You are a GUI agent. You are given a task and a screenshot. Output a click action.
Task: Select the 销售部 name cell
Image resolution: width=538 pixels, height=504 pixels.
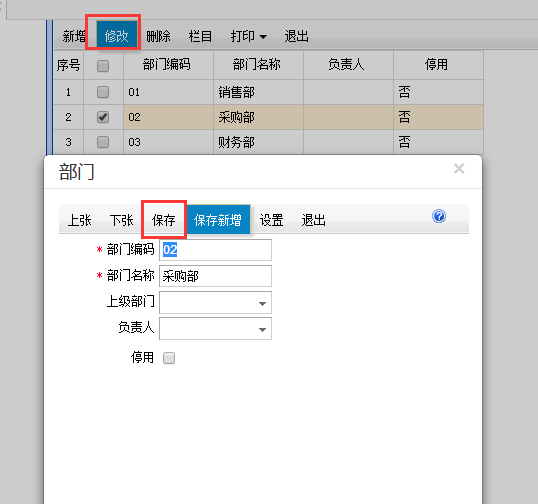tap(258, 92)
